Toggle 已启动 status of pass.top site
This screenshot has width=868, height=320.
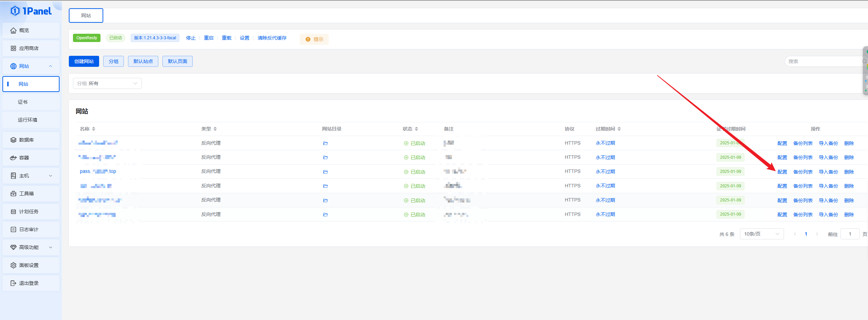(x=414, y=172)
